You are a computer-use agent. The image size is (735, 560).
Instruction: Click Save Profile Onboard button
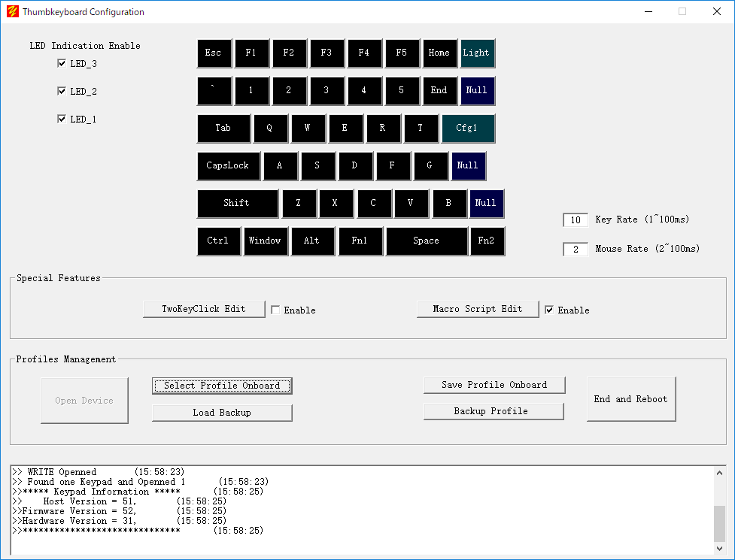click(494, 385)
